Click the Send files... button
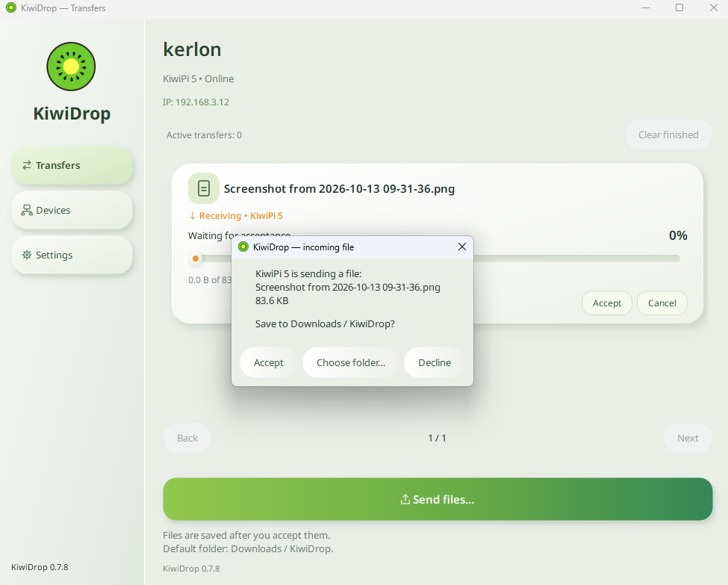728x585 pixels. point(438,499)
